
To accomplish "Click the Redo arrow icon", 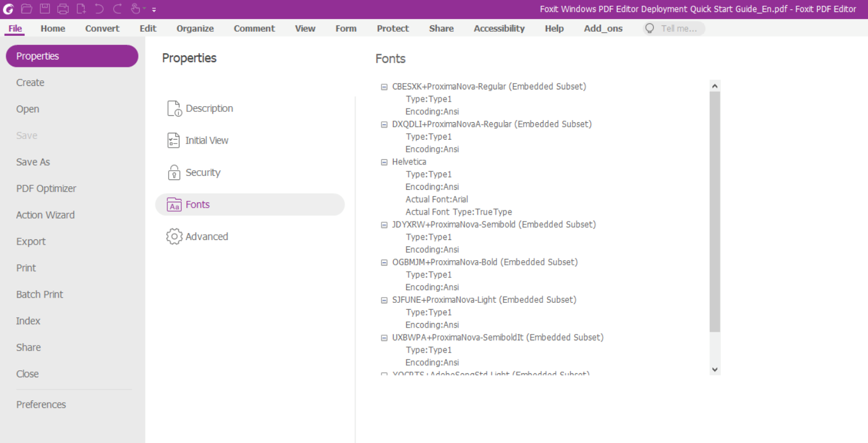I will coord(118,9).
